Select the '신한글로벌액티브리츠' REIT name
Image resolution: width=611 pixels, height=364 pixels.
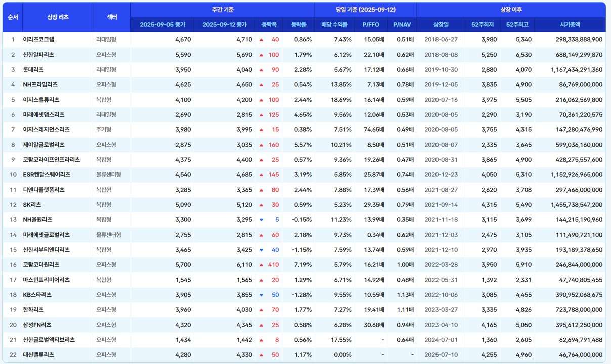click(x=49, y=340)
